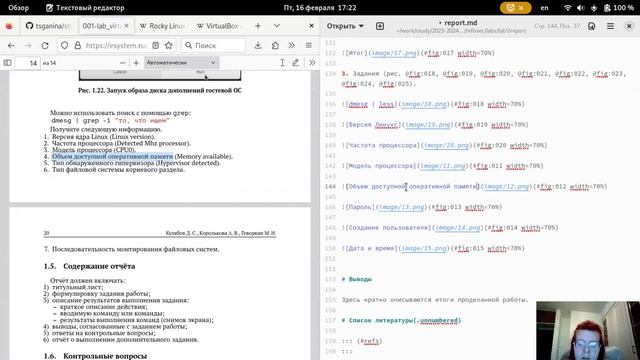The image size is (640, 360).
Task: Click the image/12.png link in editor
Action: pos(507,187)
